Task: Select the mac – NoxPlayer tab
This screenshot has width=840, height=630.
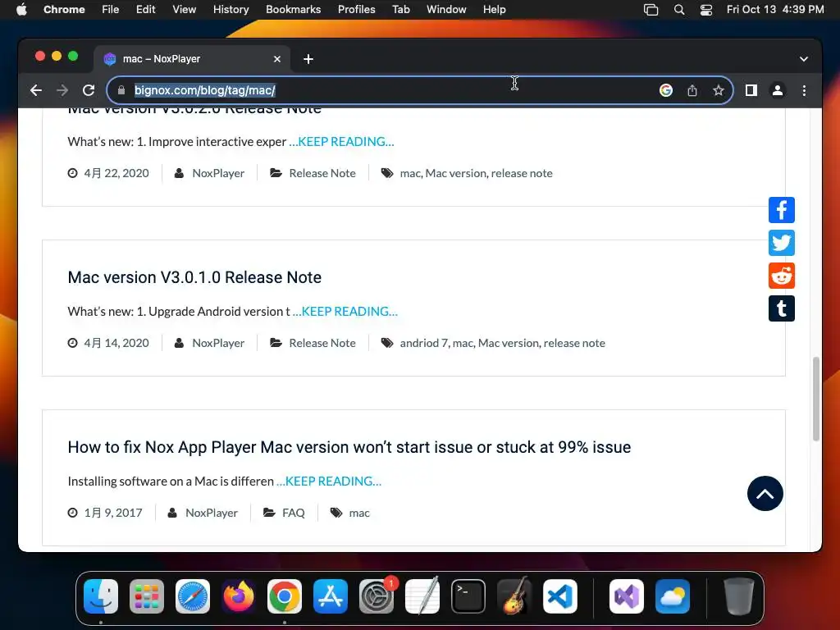Action: (x=192, y=59)
